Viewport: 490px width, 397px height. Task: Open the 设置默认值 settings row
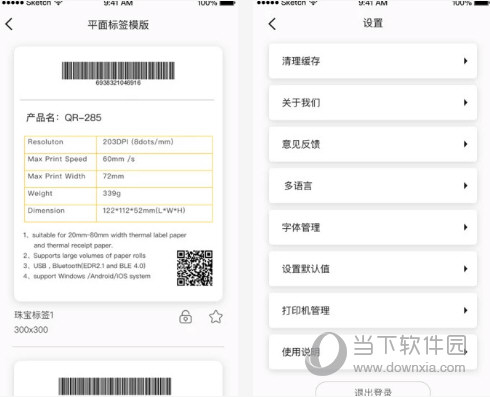[373, 269]
